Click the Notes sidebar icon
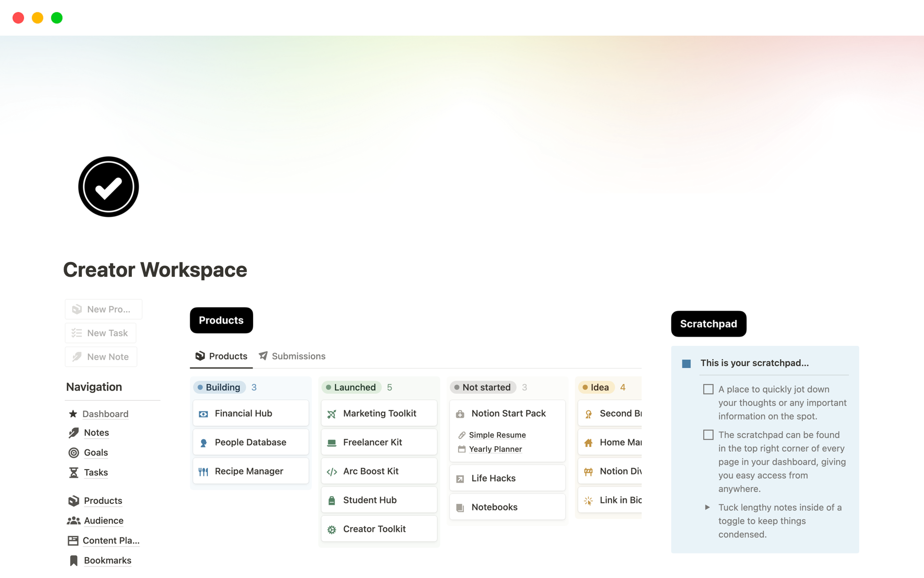Image resolution: width=924 pixels, height=578 pixels. pyautogui.click(x=74, y=433)
